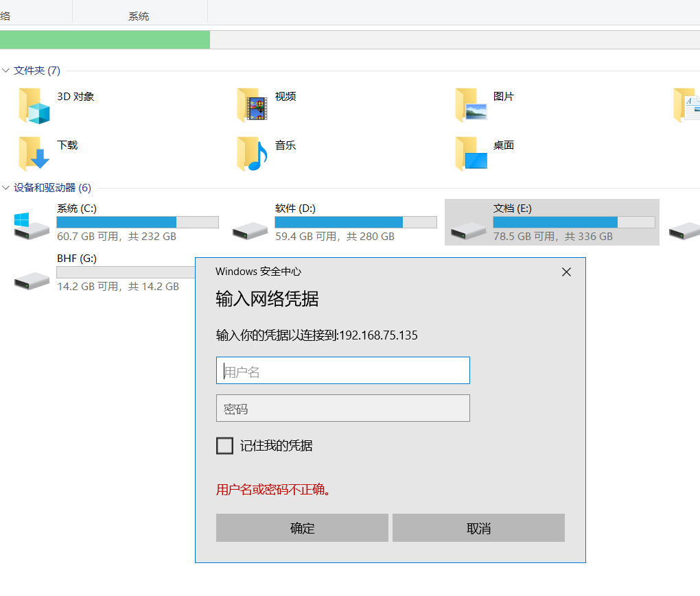The height and width of the screenshot is (596, 700).
Task: Open the 视频 folder icon
Action: (252, 106)
